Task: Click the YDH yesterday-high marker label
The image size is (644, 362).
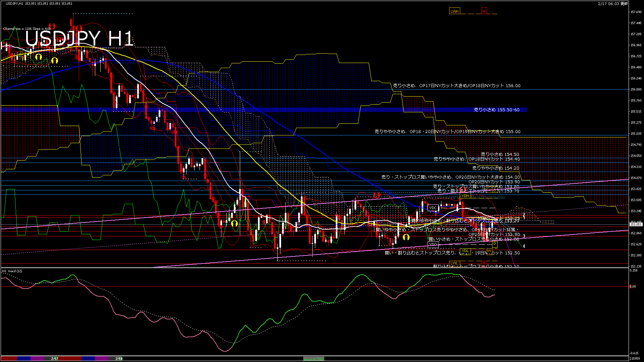Action: point(465,196)
